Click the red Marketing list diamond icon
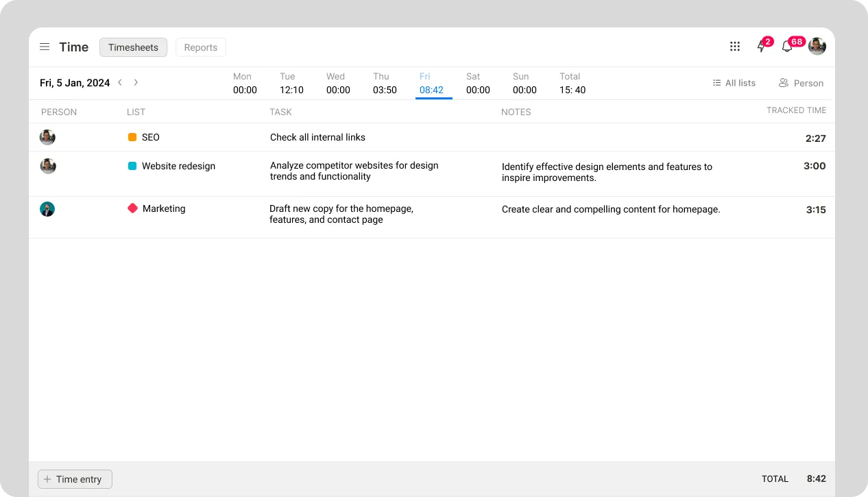The width and height of the screenshot is (868, 497). pos(133,208)
